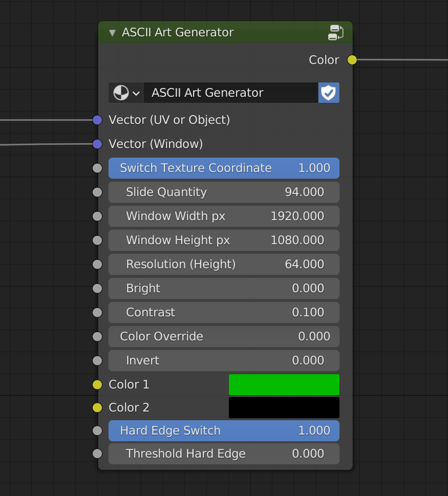
Task: Click the node group icon in header
Action: [x=335, y=32]
